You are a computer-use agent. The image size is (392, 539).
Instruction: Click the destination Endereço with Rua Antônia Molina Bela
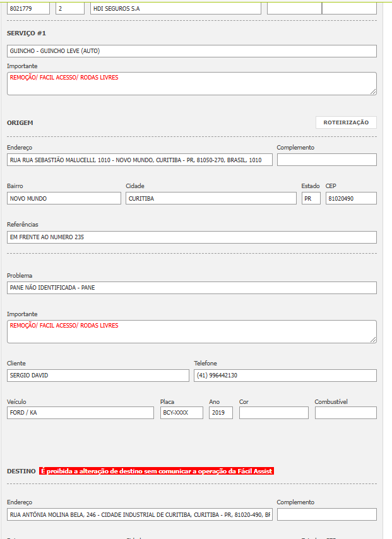tap(140, 515)
